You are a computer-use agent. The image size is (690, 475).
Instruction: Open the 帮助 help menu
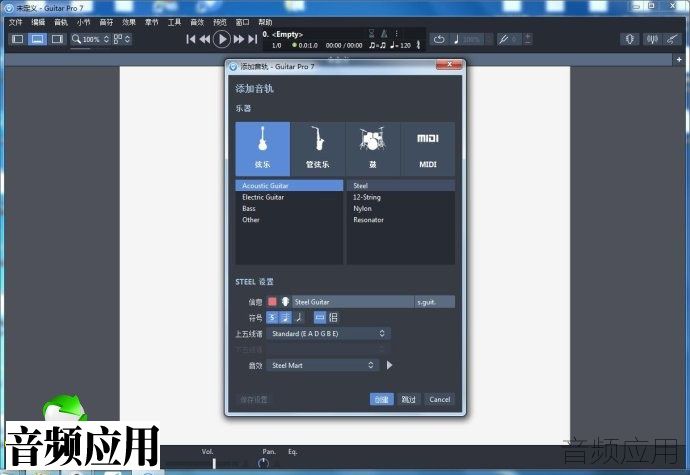tap(265, 22)
